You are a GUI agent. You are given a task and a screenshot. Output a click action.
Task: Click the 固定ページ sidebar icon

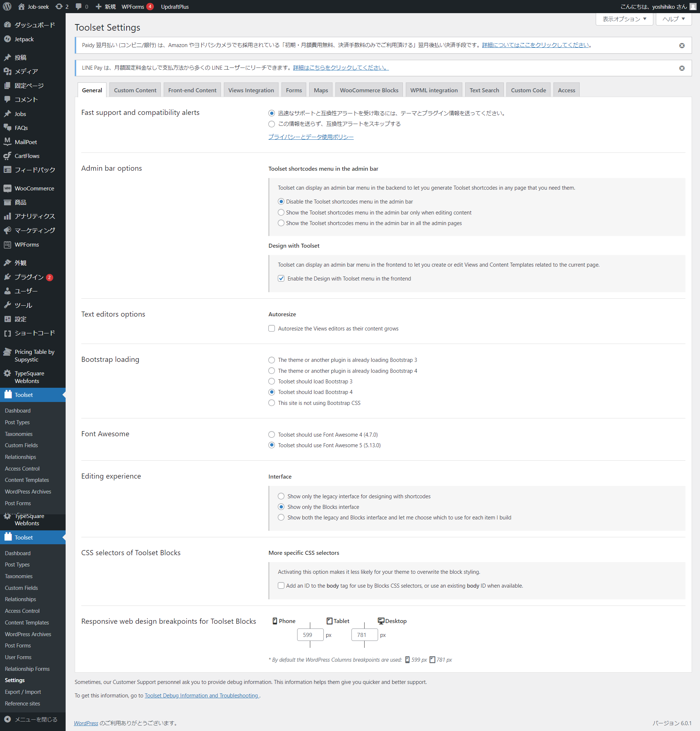(x=7, y=85)
